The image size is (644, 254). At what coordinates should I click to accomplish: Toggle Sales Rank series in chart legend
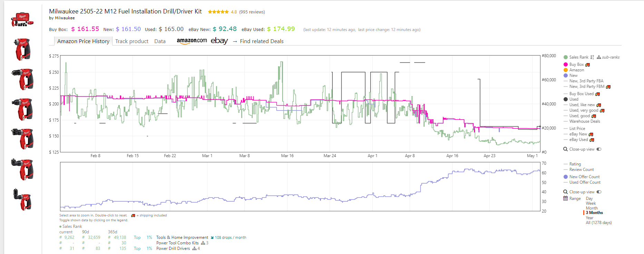(x=579, y=57)
